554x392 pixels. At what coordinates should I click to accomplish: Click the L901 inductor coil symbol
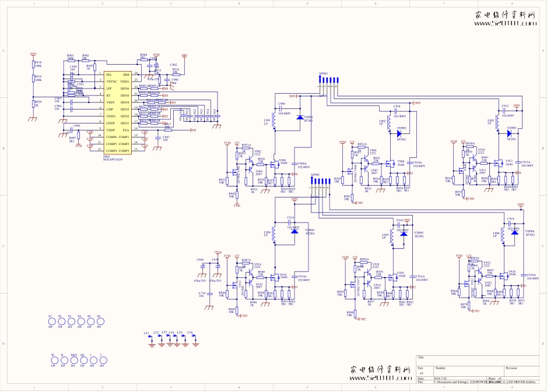(274, 121)
